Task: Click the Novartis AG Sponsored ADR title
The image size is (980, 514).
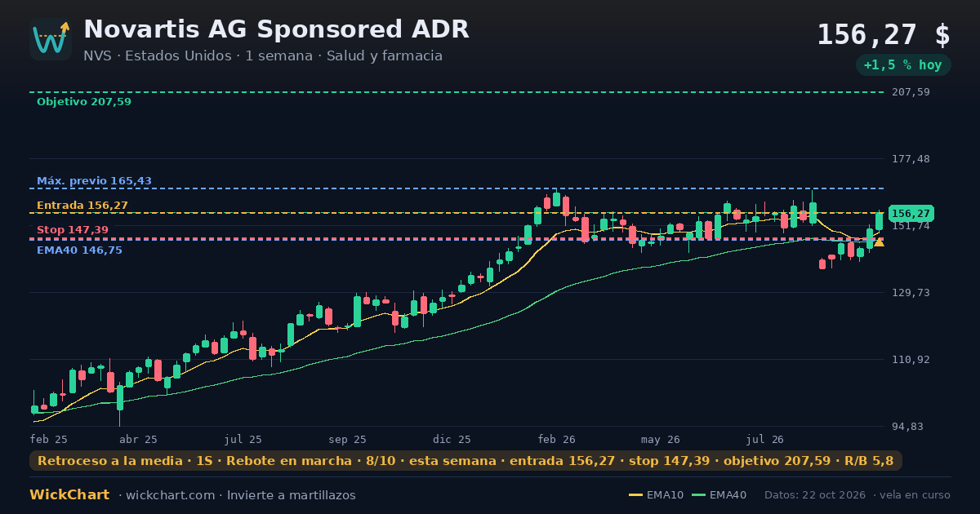Action: [x=276, y=29]
